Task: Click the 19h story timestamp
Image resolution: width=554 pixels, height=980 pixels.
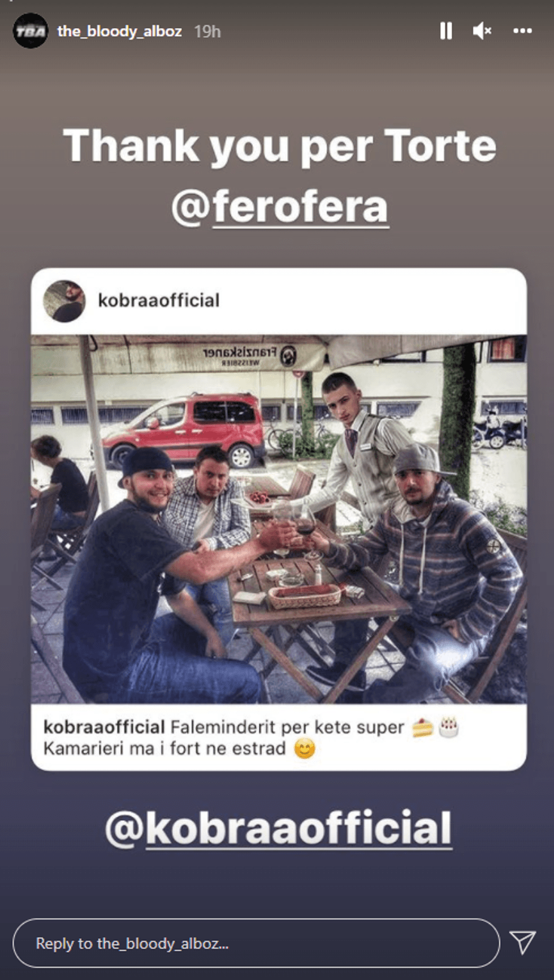Action: click(207, 32)
